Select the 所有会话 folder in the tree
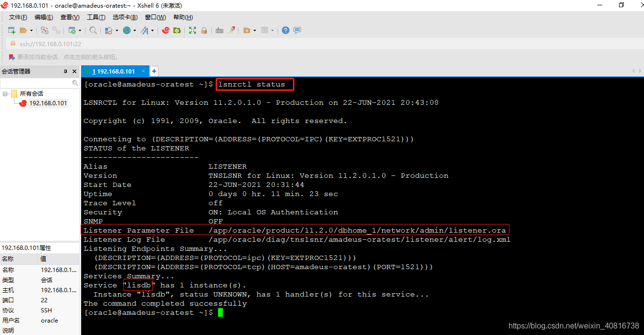644x335 pixels. click(x=27, y=94)
